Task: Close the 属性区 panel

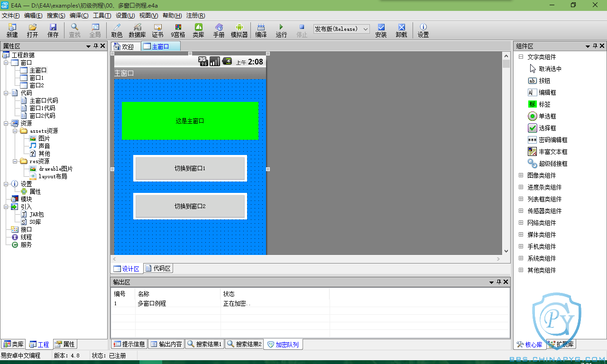Action: click(103, 46)
